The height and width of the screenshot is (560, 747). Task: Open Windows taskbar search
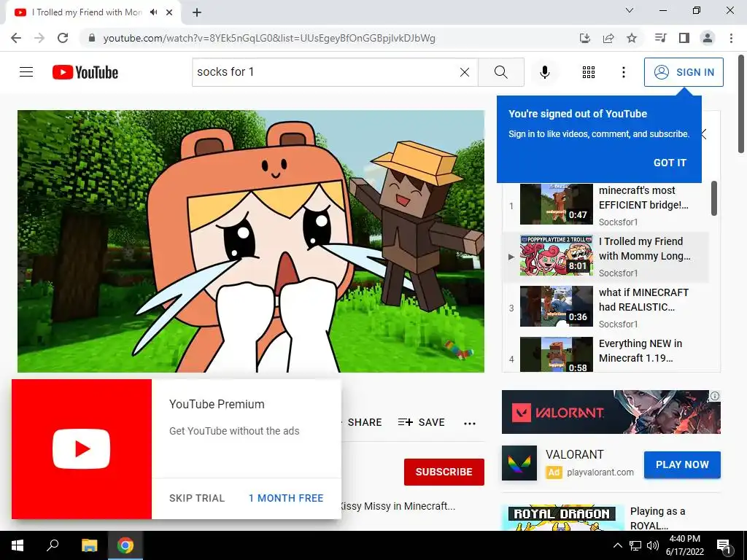tap(53, 545)
